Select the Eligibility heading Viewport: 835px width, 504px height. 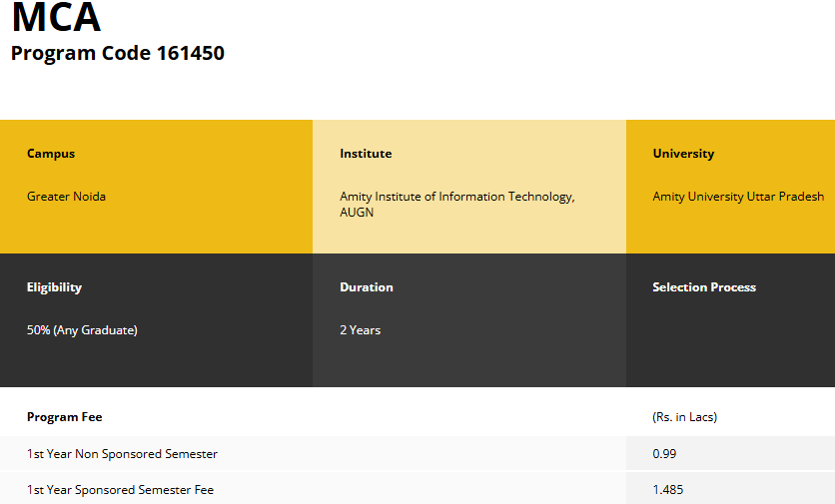click(x=54, y=287)
